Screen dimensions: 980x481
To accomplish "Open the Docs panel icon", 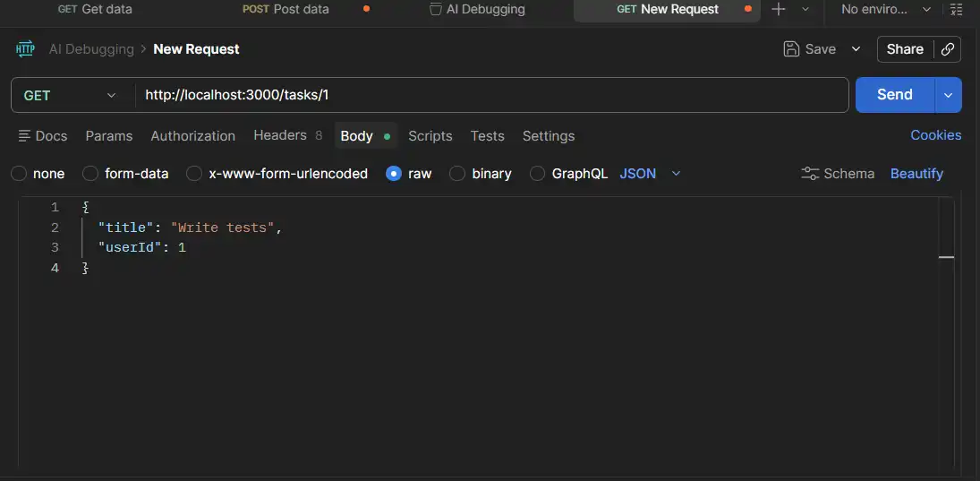I will click(x=25, y=136).
